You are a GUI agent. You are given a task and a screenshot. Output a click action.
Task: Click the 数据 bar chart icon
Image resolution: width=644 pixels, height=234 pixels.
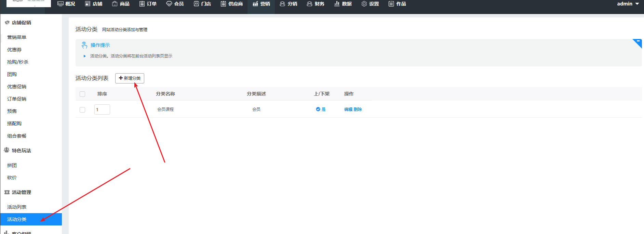pos(337,4)
